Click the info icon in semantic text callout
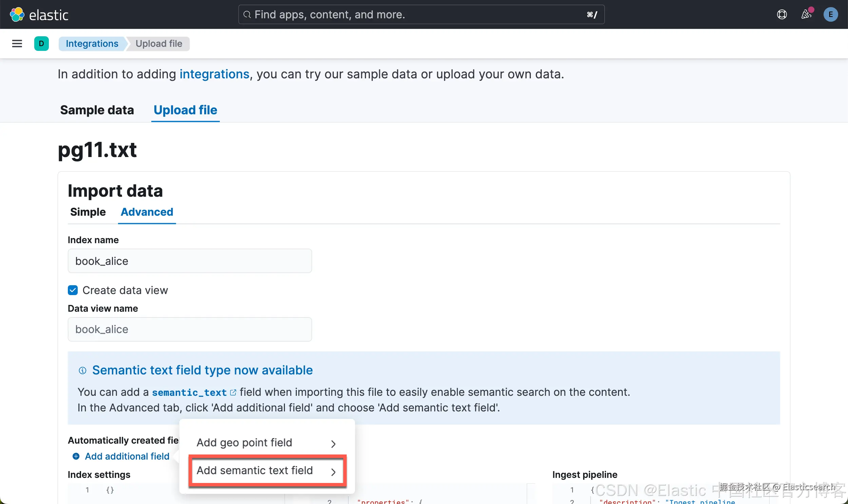The width and height of the screenshot is (848, 504). (82, 370)
